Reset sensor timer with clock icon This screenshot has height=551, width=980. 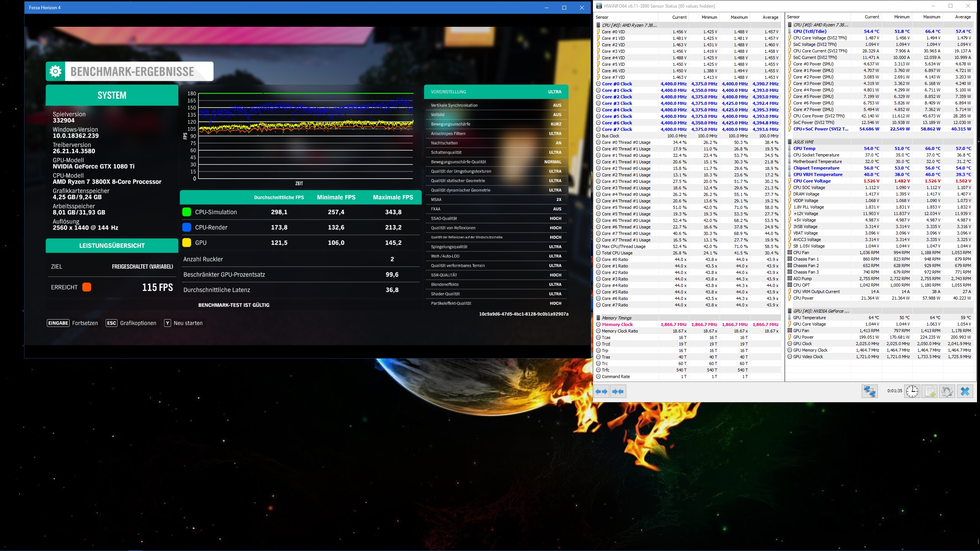coord(912,391)
